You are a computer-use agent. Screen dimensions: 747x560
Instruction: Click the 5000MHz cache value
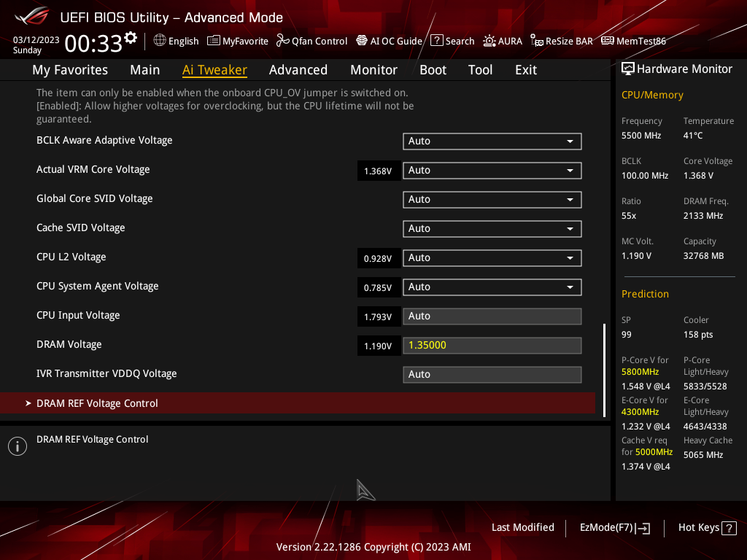point(654,452)
